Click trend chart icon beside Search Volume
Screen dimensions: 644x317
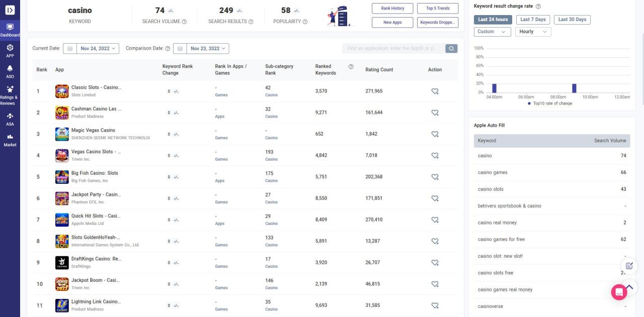pos(171,11)
